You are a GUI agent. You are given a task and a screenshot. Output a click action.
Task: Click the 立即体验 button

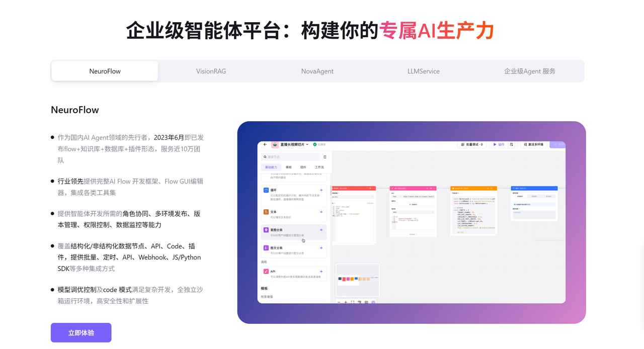(x=81, y=333)
